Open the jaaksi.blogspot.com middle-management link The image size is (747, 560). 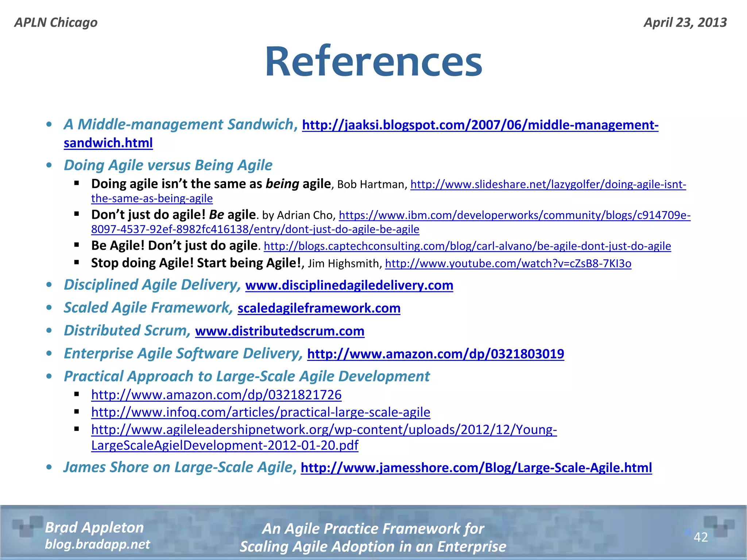point(480,125)
